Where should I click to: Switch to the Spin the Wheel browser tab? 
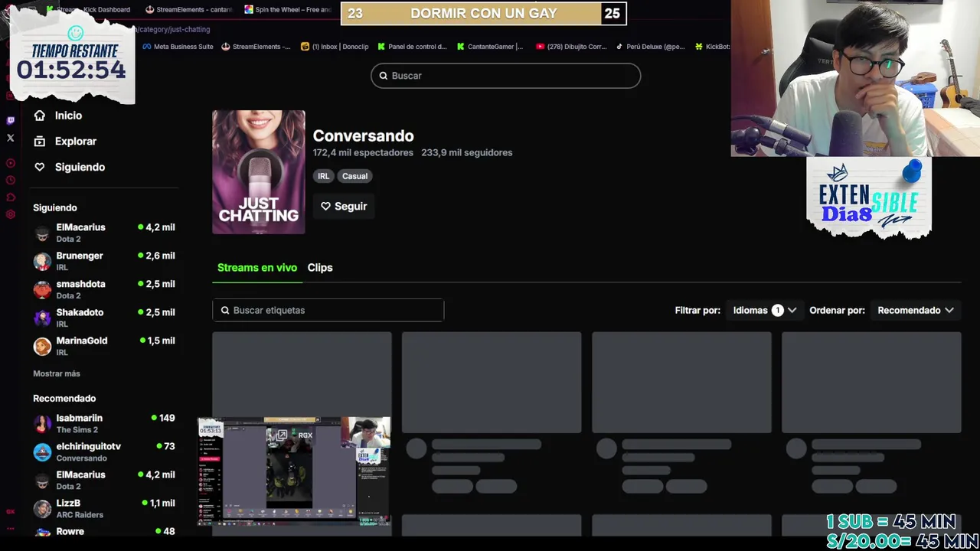(289, 9)
